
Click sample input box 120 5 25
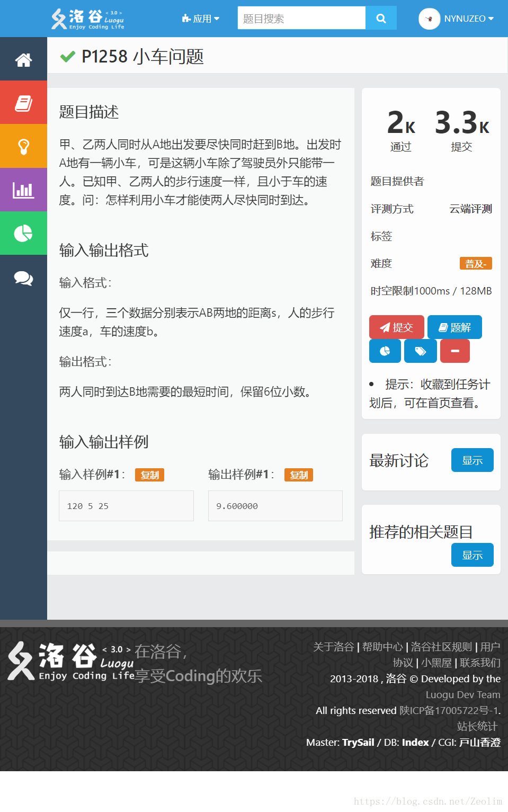tap(126, 506)
